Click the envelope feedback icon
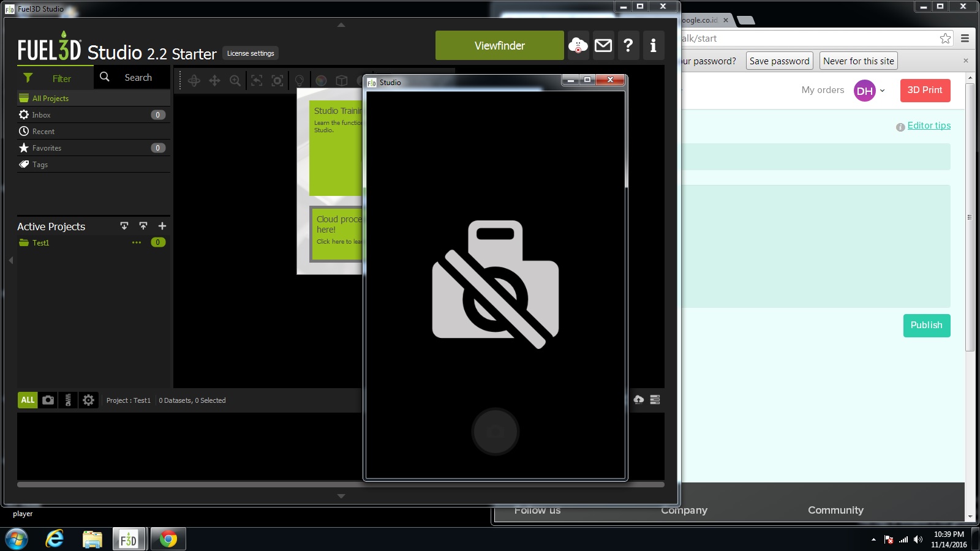This screenshot has height=551, width=980. click(x=603, y=45)
